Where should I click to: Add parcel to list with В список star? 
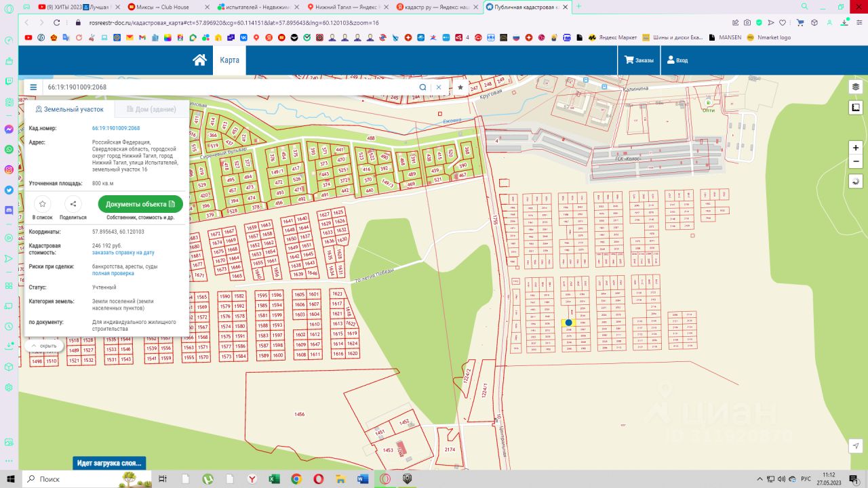[x=43, y=204]
